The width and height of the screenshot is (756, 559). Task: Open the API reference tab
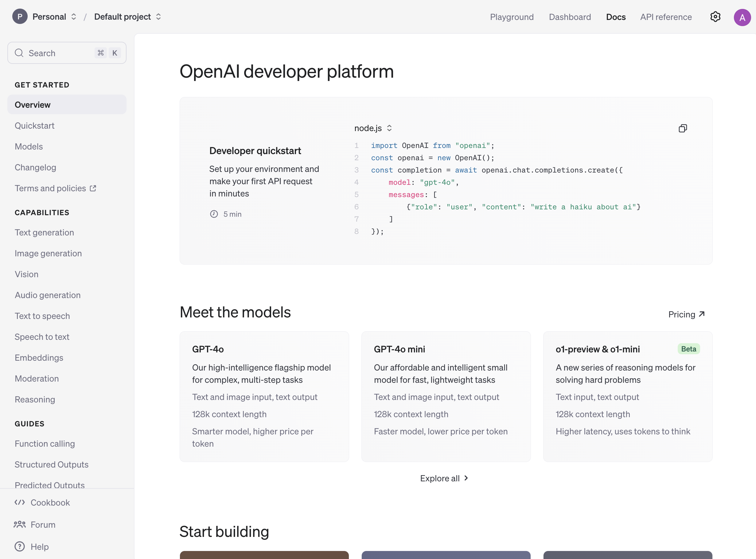(x=666, y=17)
